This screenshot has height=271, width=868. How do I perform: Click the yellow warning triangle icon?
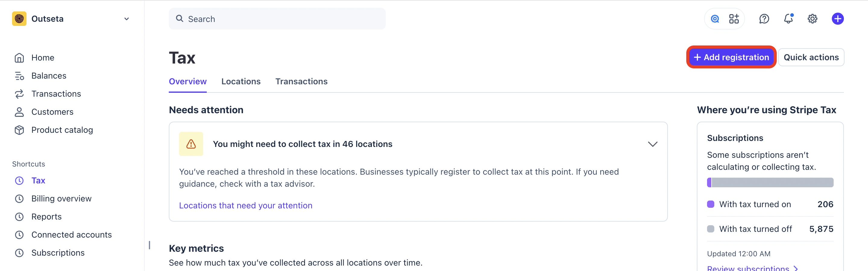pos(191,144)
